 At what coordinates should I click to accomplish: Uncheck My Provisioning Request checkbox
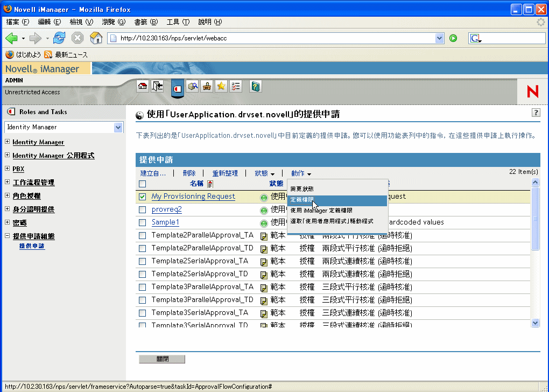click(x=142, y=197)
